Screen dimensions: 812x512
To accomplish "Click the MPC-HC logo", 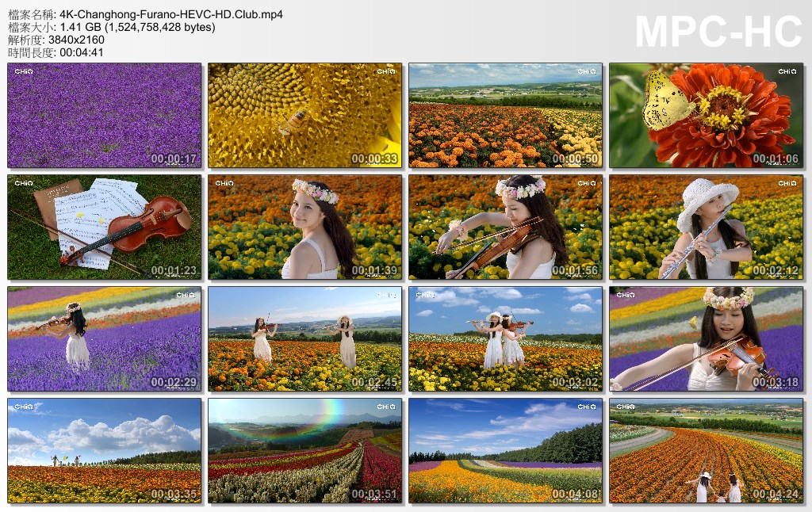I will tap(718, 32).
